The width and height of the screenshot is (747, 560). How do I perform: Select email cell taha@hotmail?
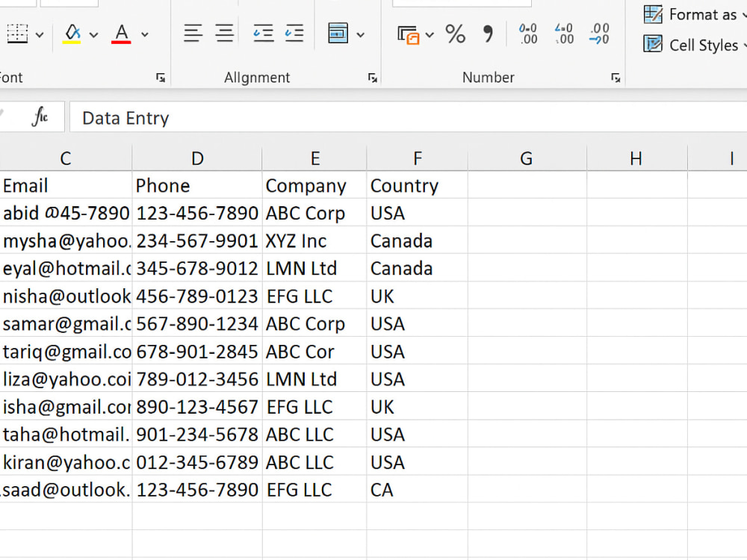pyautogui.click(x=66, y=435)
